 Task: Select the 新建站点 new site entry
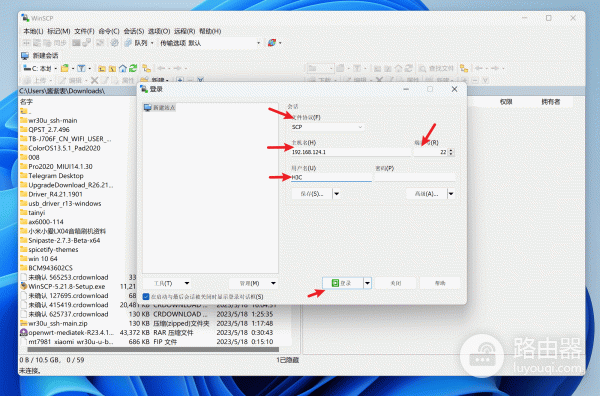click(x=160, y=108)
